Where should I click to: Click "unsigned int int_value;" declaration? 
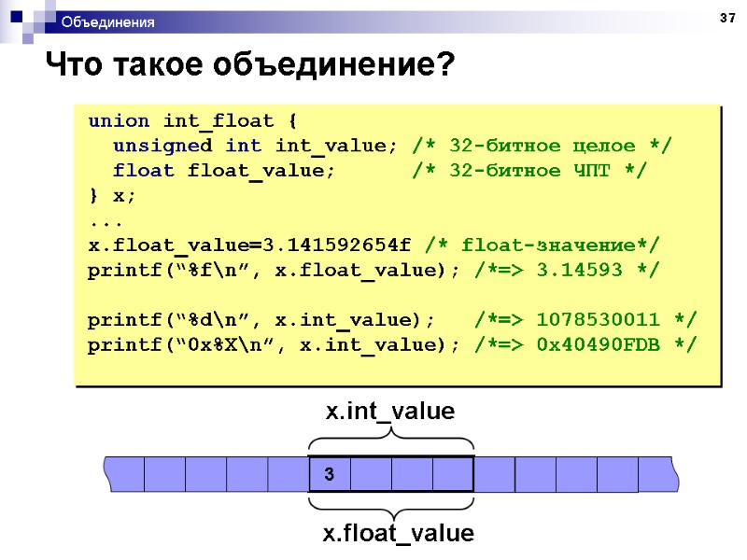(255, 146)
